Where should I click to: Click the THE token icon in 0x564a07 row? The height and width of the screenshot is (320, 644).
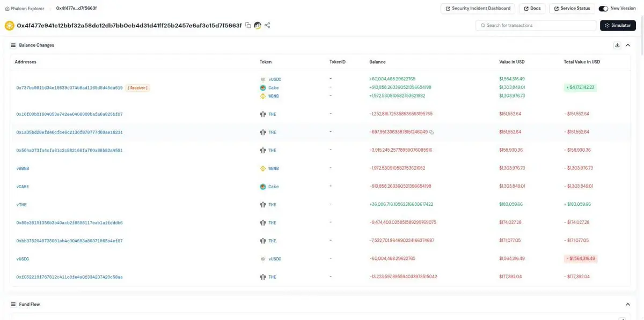[263, 150]
